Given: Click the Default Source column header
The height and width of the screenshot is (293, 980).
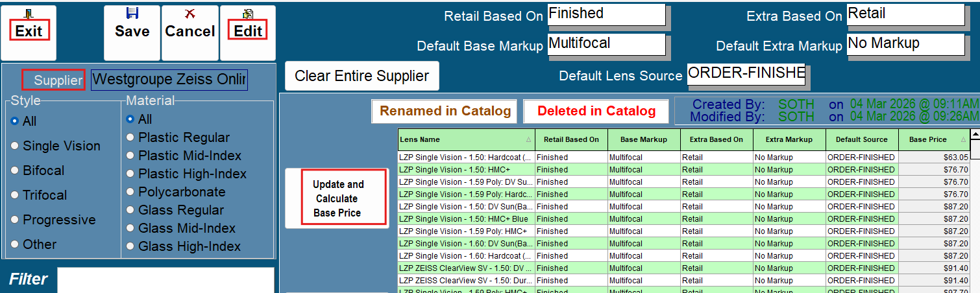Looking at the screenshot, I should [862, 139].
